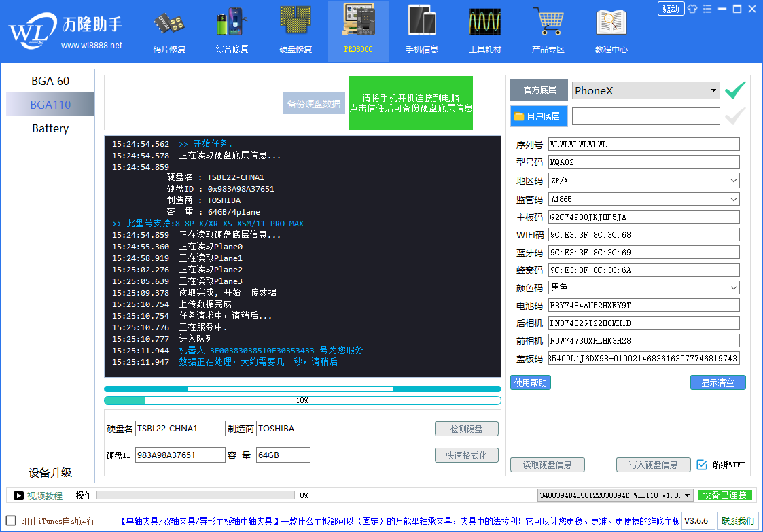Click the empty 用户底层 path field

click(645, 116)
